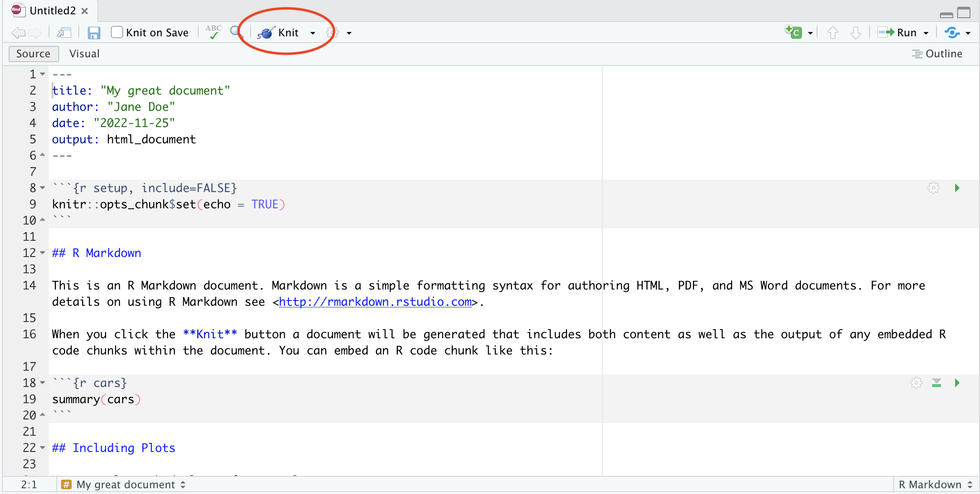Viewport: 980px width, 494px height.
Task: Fold the R Markdown section at line 12
Action: coord(43,253)
